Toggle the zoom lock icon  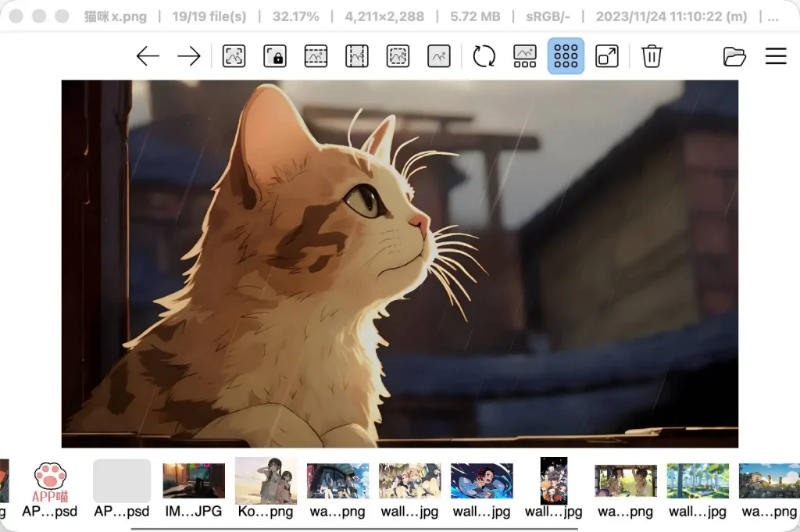point(274,56)
